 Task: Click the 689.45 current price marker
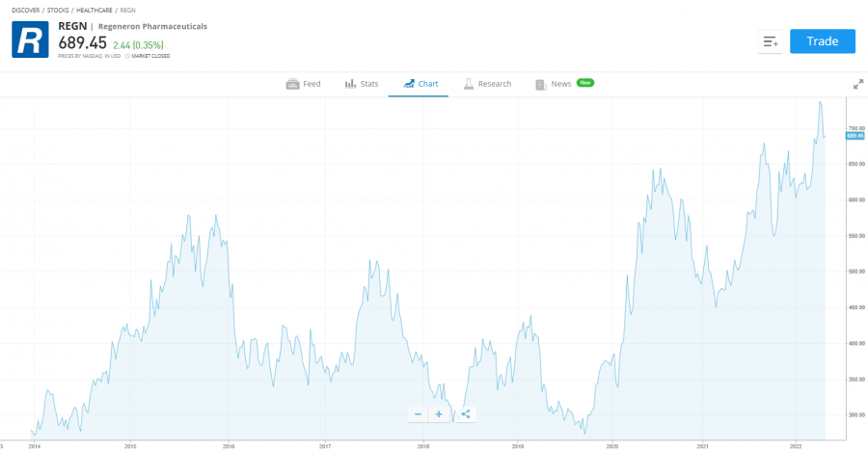pos(854,136)
